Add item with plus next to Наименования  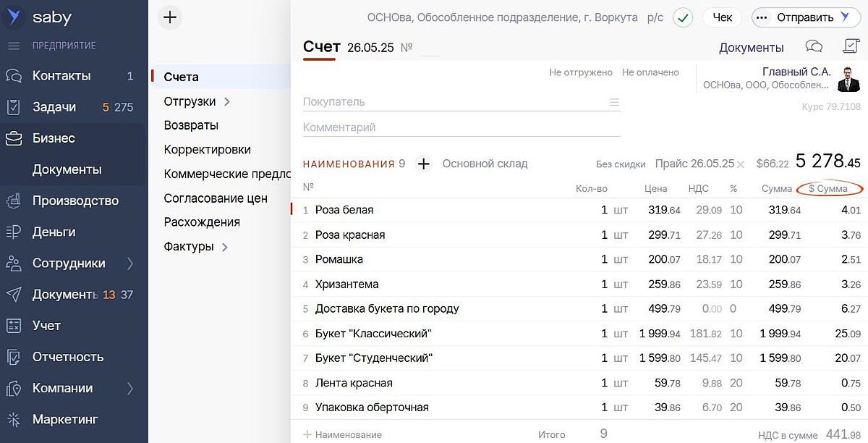click(x=424, y=164)
